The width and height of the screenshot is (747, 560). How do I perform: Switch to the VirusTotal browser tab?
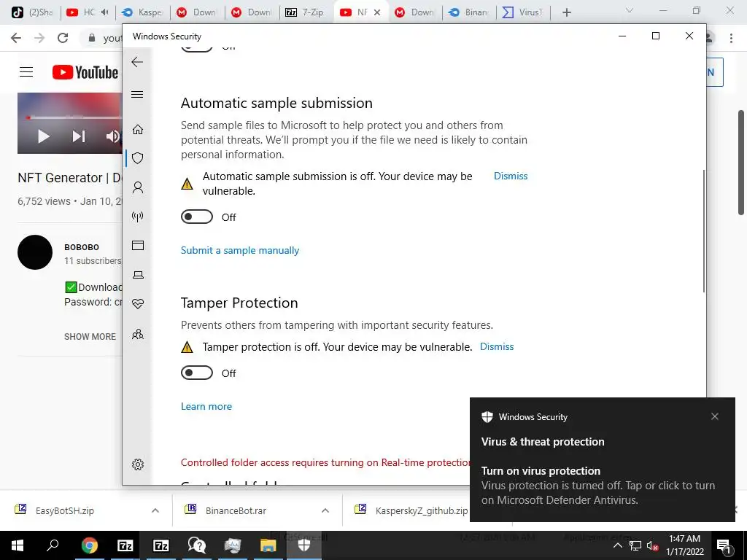click(523, 12)
